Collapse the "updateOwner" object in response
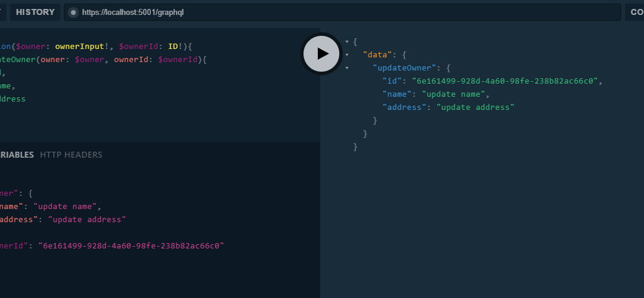The image size is (644, 298). pyautogui.click(x=347, y=68)
